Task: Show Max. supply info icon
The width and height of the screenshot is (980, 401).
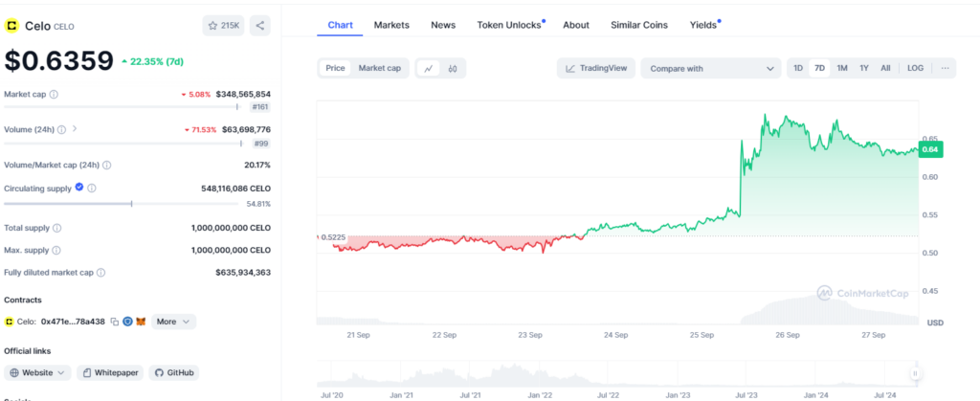Action: (56, 251)
